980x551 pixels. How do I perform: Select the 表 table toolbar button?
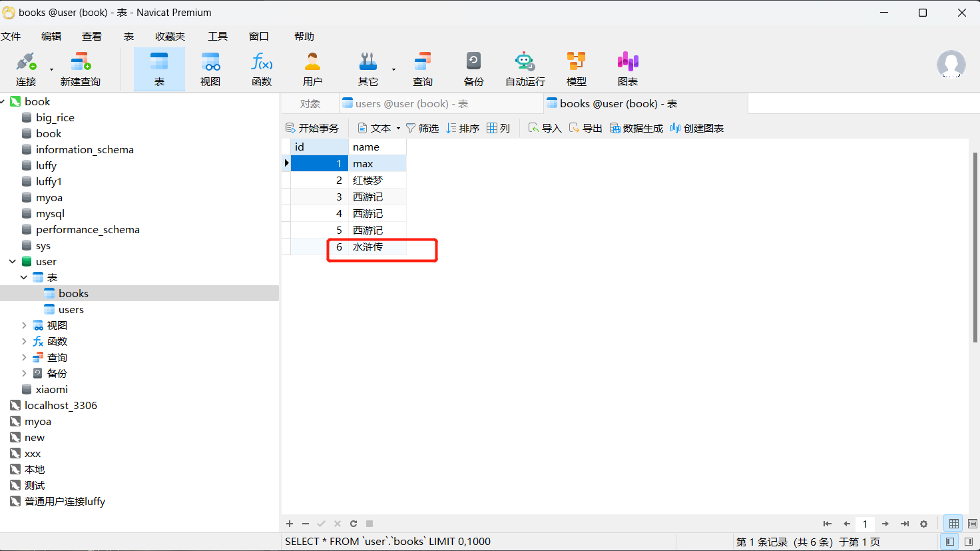click(159, 69)
